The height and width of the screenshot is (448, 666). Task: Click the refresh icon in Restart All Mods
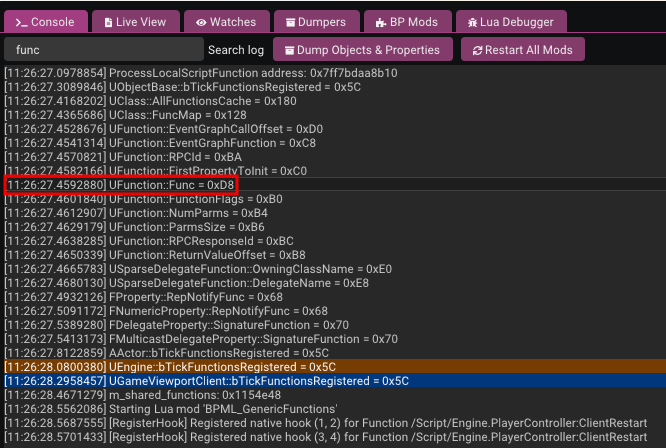click(479, 50)
